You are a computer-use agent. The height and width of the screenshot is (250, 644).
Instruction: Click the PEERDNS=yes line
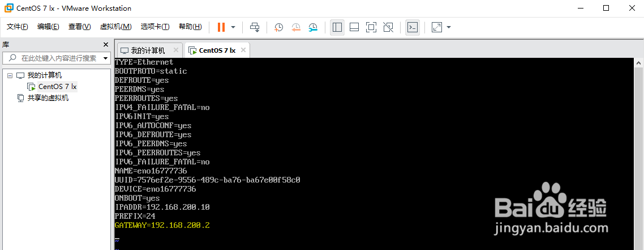(x=140, y=89)
